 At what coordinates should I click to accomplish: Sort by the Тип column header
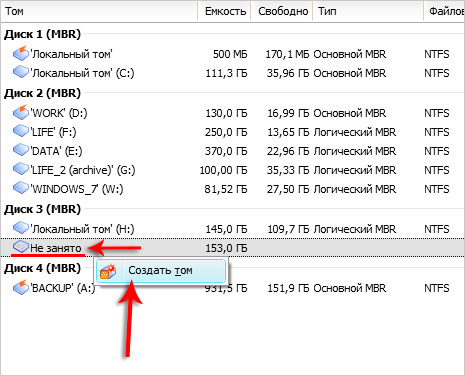(368, 11)
